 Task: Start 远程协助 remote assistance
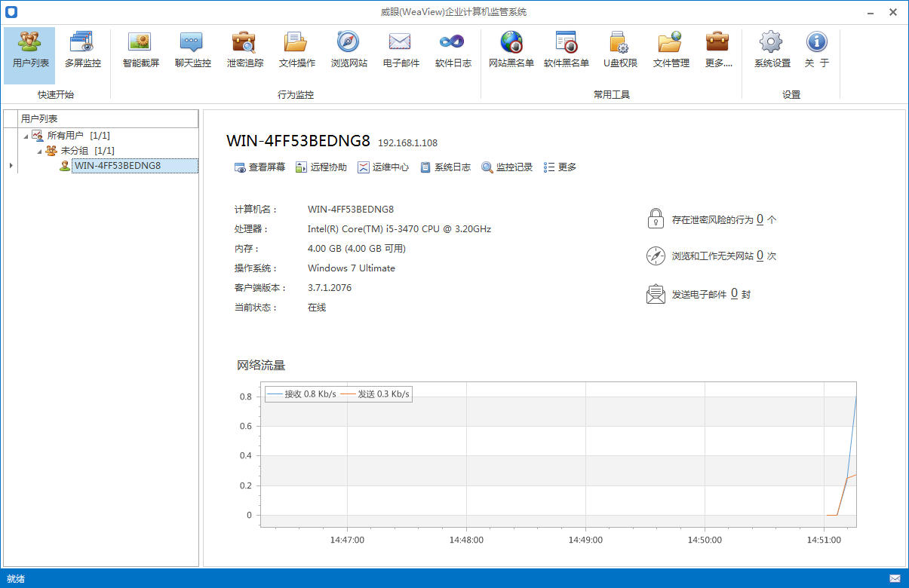[x=321, y=167]
